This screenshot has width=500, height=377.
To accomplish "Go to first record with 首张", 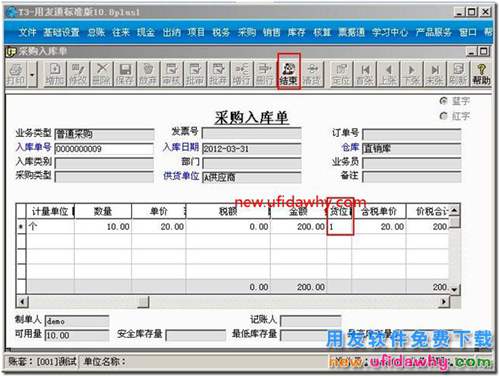I will [365, 74].
